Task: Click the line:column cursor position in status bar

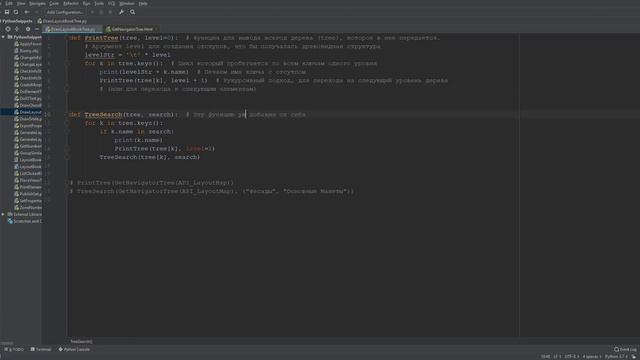Action: tap(545, 357)
